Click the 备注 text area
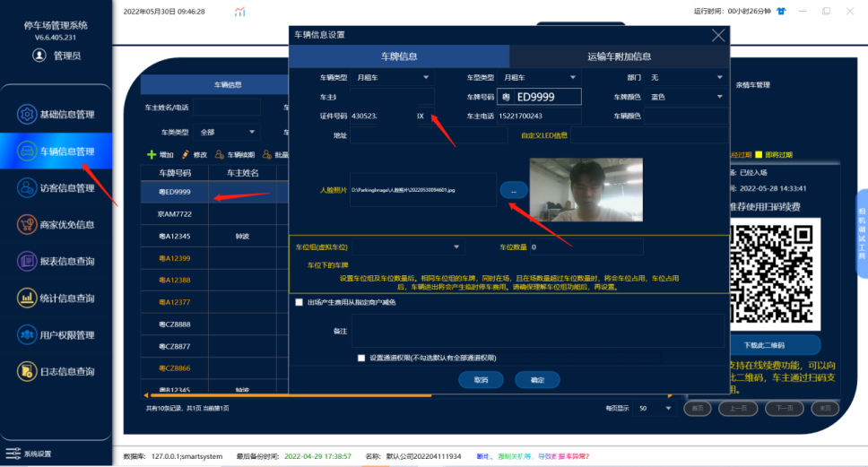 tap(537, 331)
